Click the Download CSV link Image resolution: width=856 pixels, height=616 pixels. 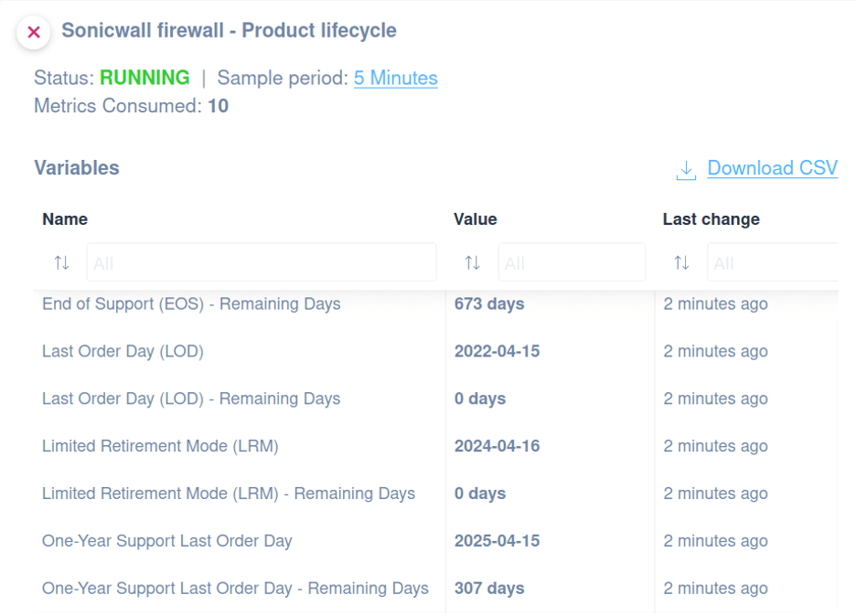(773, 168)
